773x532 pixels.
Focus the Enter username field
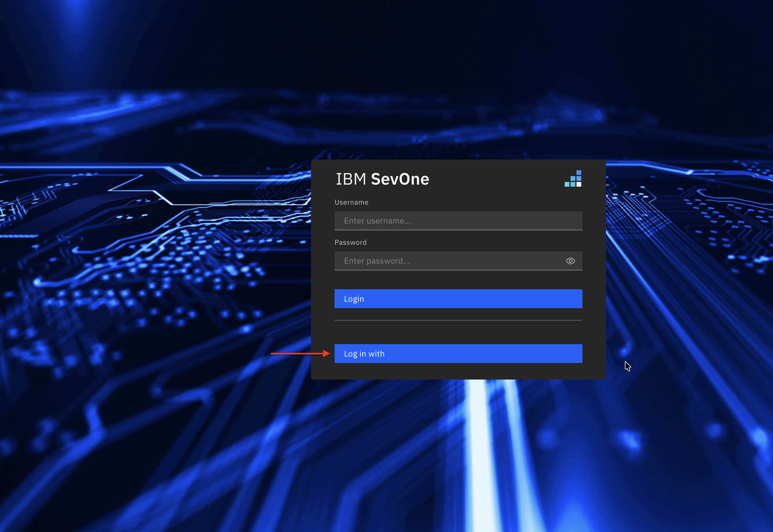pos(458,221)
